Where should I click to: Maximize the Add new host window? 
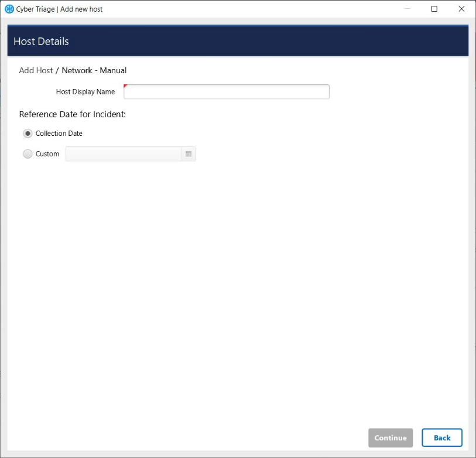434,9
